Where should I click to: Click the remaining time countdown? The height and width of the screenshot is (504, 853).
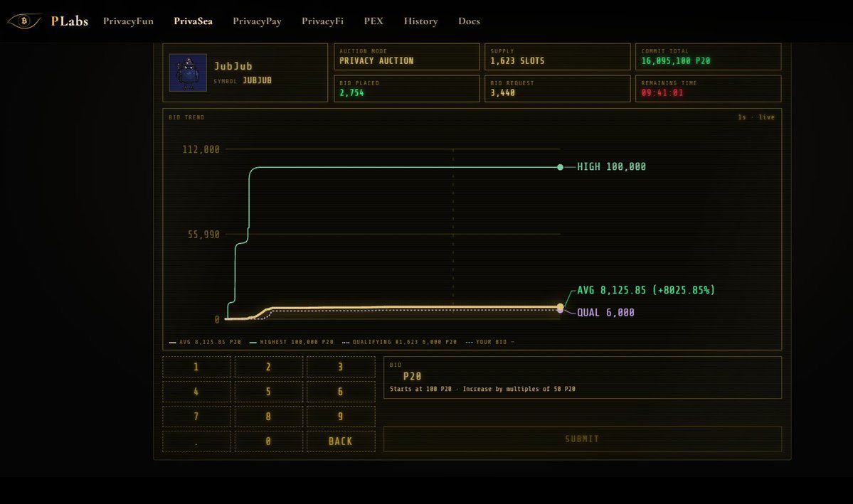click(662, 93)
